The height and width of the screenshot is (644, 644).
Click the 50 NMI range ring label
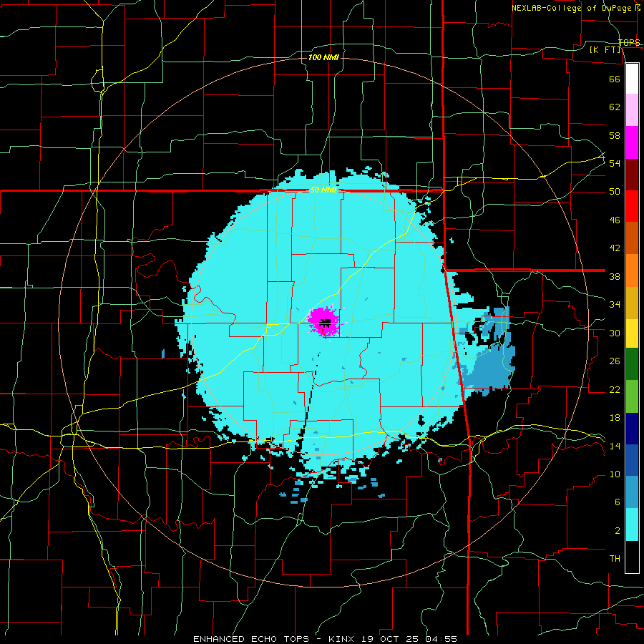[x=323, y=190]
